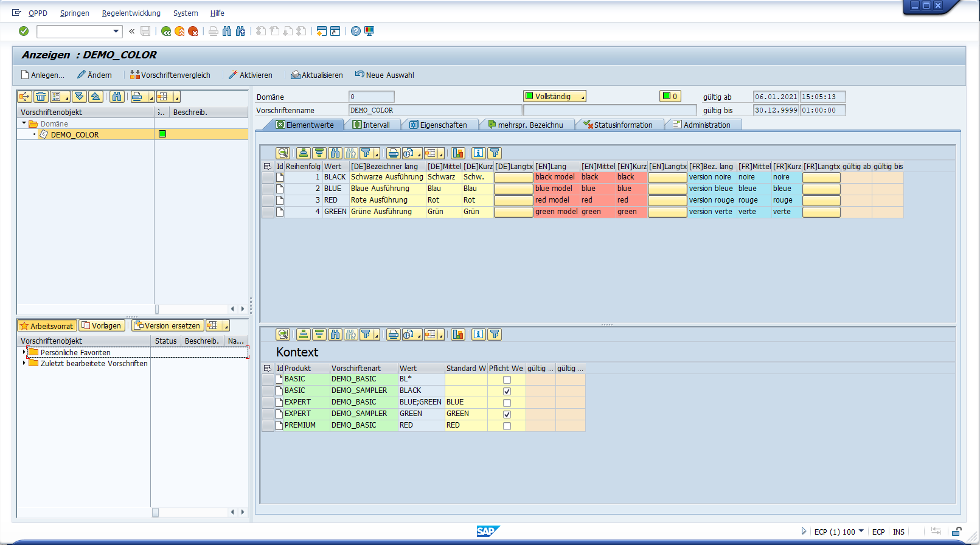Click the red Cancel icon in toolbar
Viewport: 980px width, 545px height.
click(x=193, y=31)
